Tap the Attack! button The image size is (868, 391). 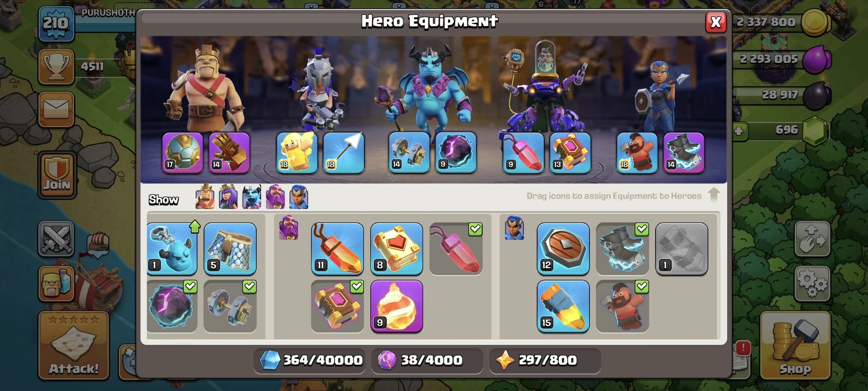click(x=74, y=345)
